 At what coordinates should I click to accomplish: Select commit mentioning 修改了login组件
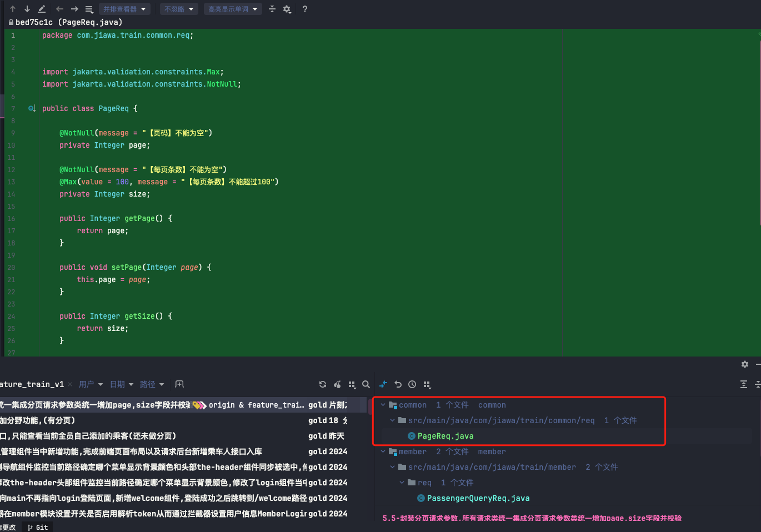[x=183, y=483]
